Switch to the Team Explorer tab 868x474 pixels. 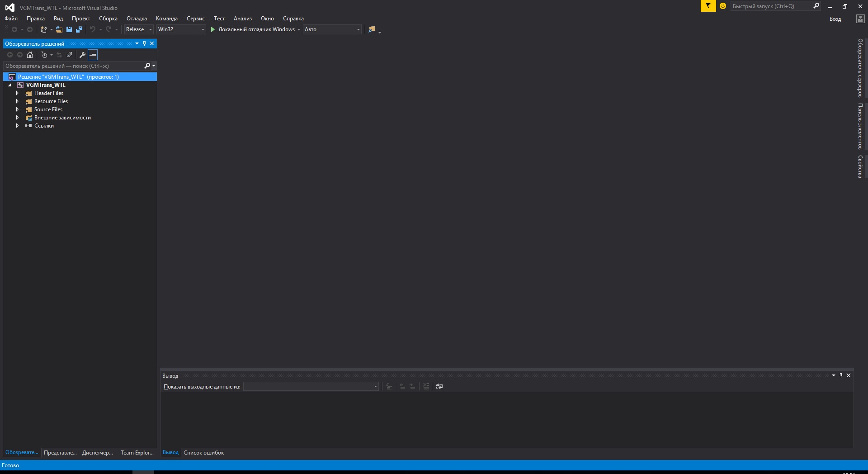tap(137, 453)
